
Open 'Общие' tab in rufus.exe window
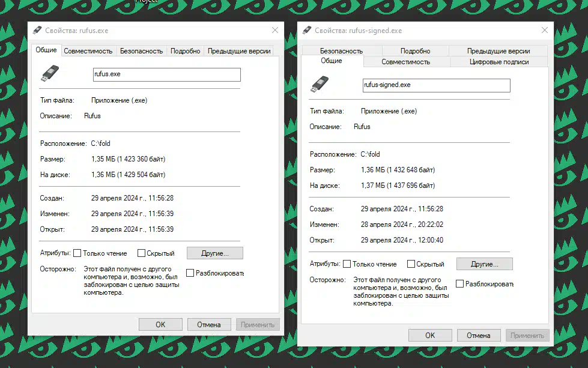(46, 50)
